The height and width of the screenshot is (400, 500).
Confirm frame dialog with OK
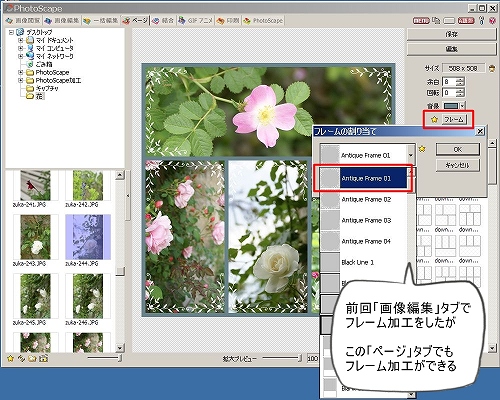tap(458, 149)
